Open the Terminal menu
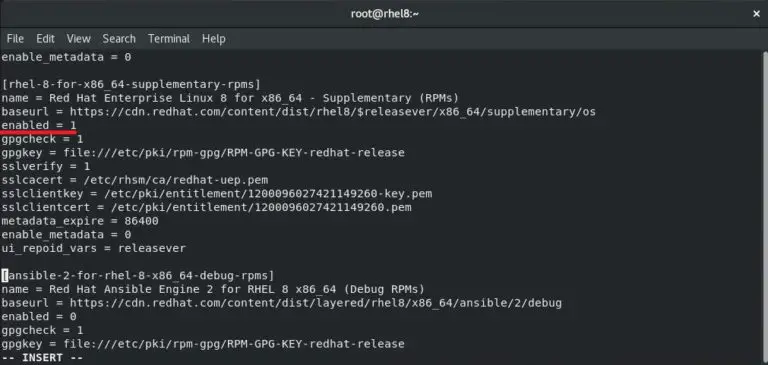 (168, 39)
